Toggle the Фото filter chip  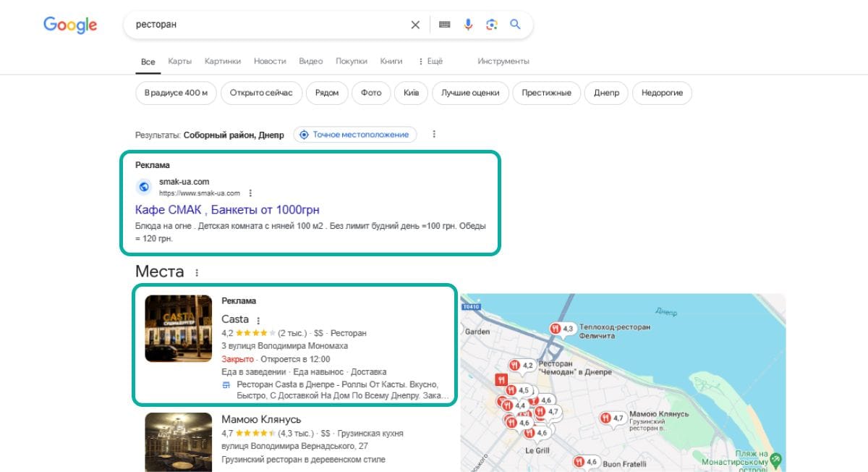pos(372,93)
